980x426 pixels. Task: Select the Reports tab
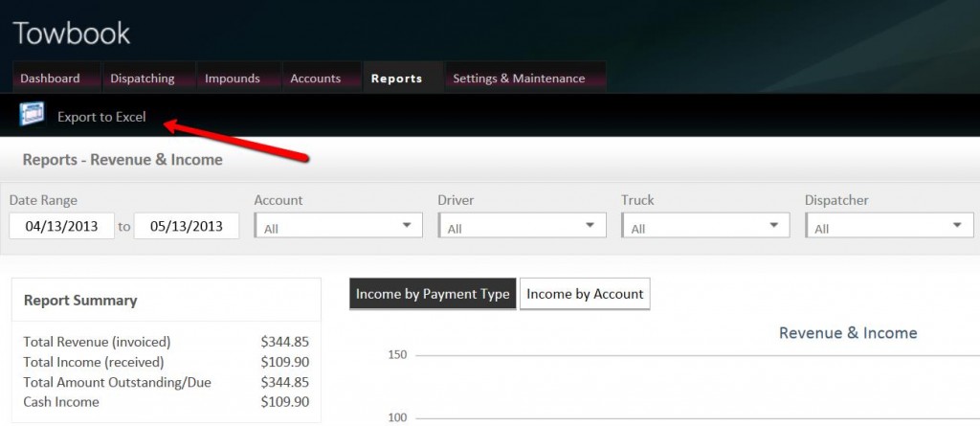pyautogui.click(x=396, y=78)
